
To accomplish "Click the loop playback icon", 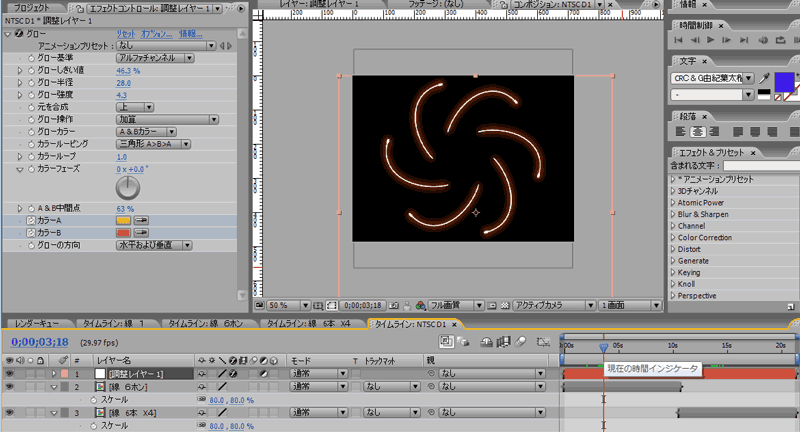I will (x=781, y=40).
